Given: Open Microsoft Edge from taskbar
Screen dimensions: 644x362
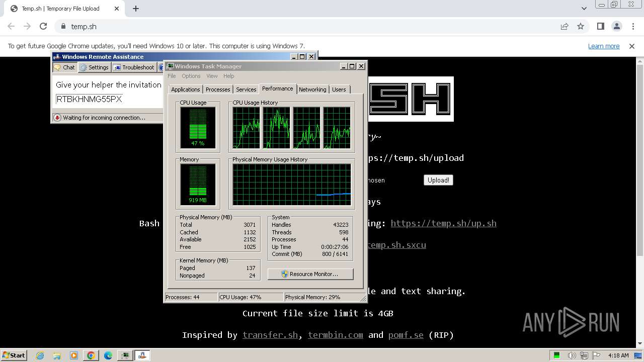Looking at the screenshot, I should tap(108, 355).
